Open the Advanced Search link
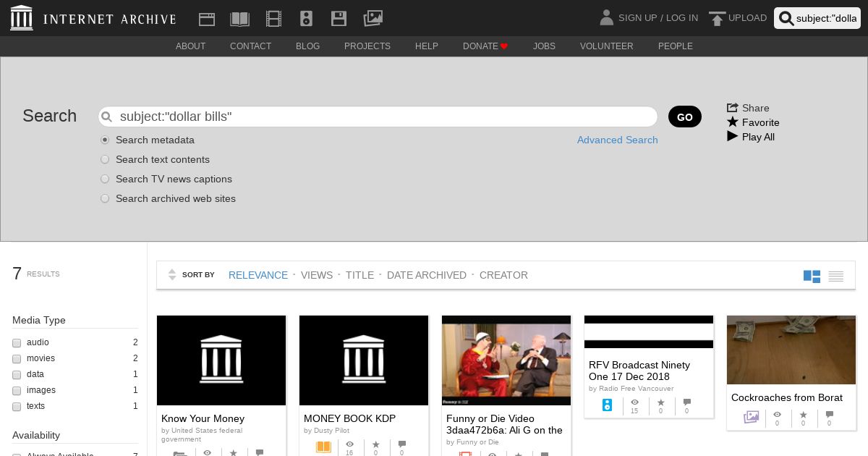The width and height of the screenshot is (868, 456). pyautogui.click(x=618, y=140)
